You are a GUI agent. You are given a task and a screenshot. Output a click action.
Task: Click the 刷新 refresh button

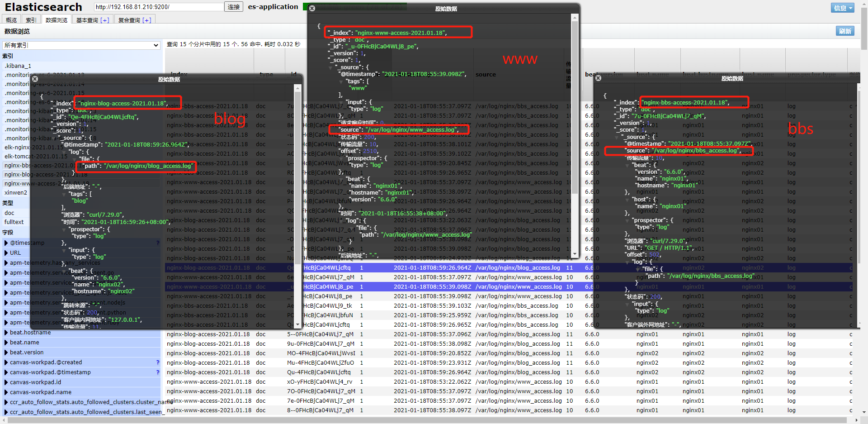845,31
